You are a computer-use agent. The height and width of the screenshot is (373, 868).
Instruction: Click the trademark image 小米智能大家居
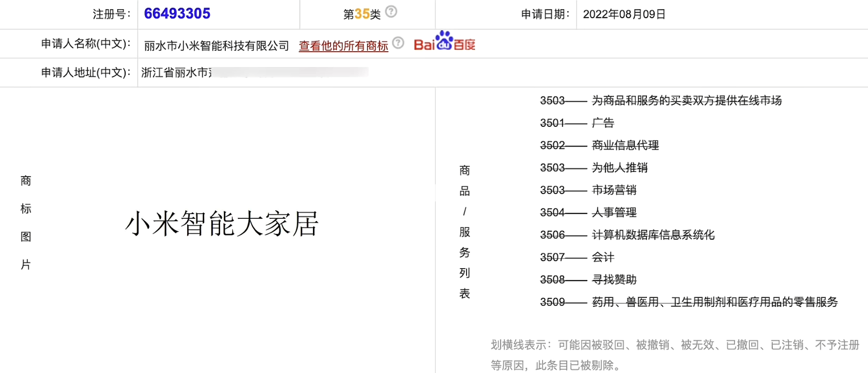point(222,224)
